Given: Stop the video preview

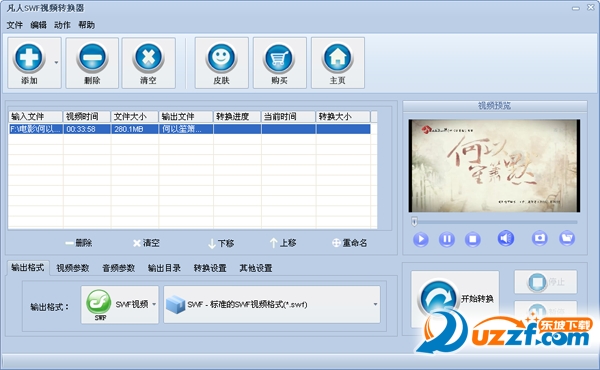Looking at the screenshot, I should pyautogui.click(x=473, y=240).
